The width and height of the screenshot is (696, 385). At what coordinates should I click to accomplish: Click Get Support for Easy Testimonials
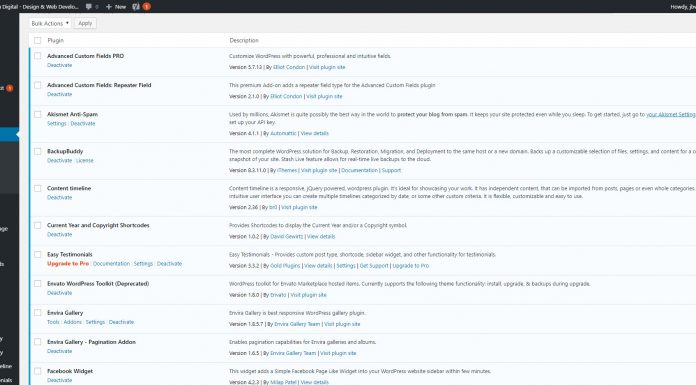374,266
